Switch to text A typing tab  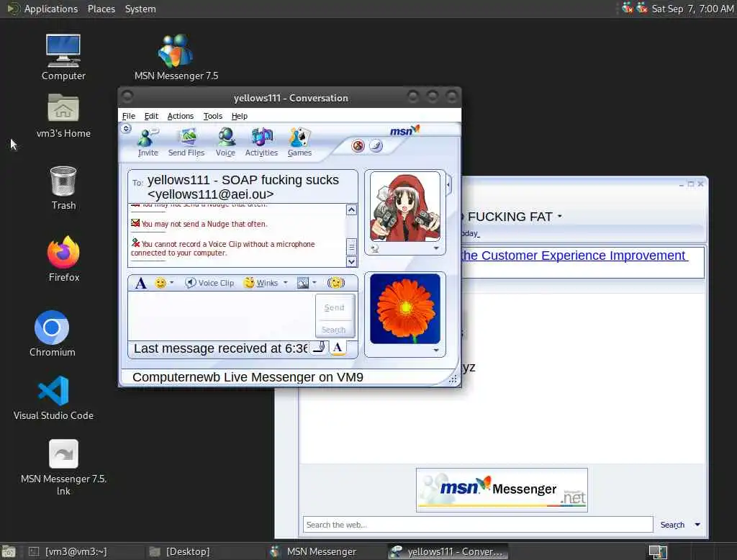click(x=338, y=348)
